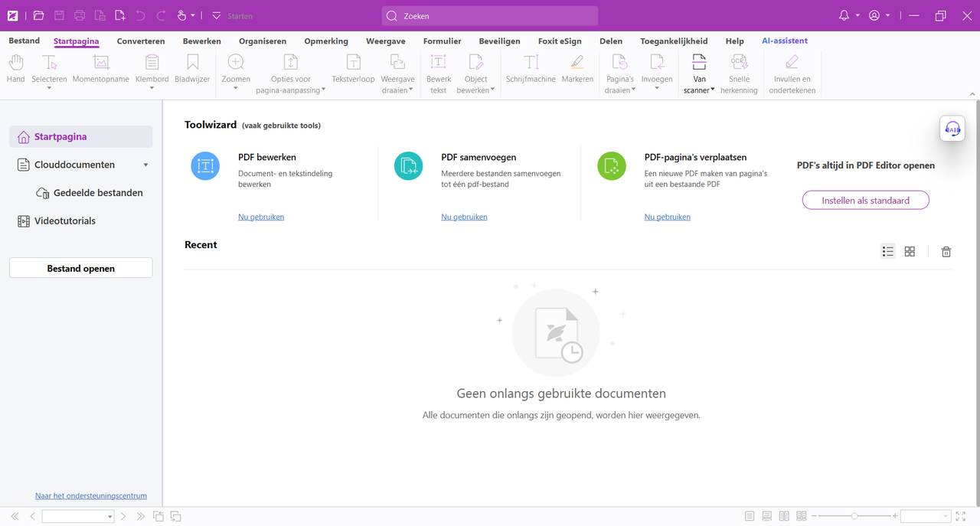Viewport: 980px width, 526px height.
Task: Open Gedeelde bestanden in sidebar
Action: point(90,193)
